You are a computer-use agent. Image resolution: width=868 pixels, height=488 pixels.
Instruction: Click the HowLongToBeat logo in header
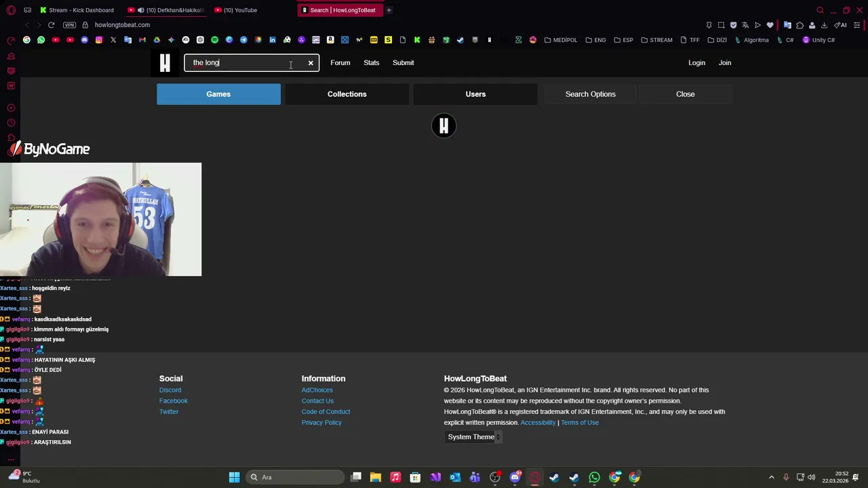click(165, 62)
